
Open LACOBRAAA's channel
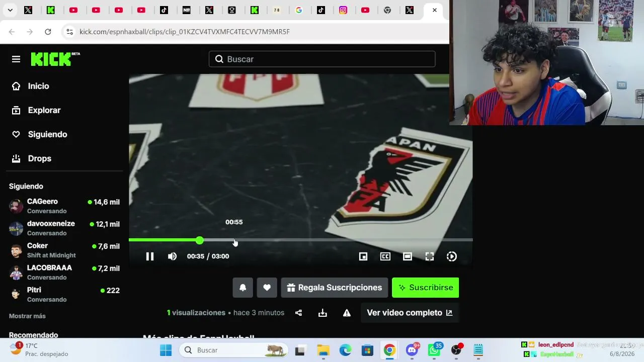pos(64,273)
